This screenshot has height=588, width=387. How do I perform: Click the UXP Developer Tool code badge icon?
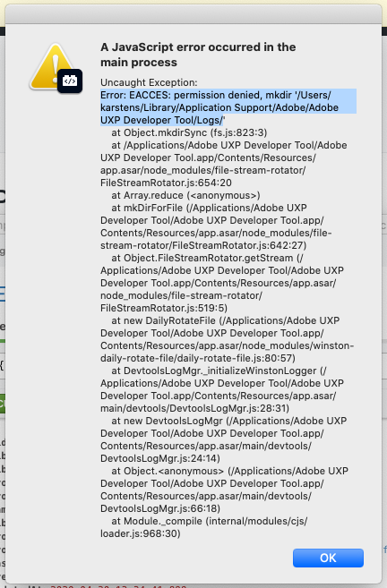70,81
